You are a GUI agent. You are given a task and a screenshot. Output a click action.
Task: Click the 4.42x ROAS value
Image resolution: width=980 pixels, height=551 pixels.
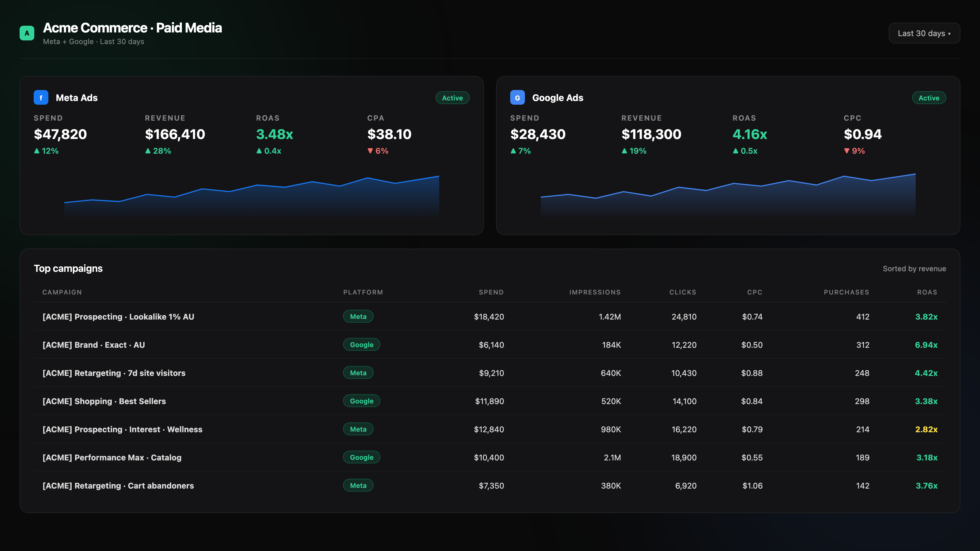coord(926,373)
